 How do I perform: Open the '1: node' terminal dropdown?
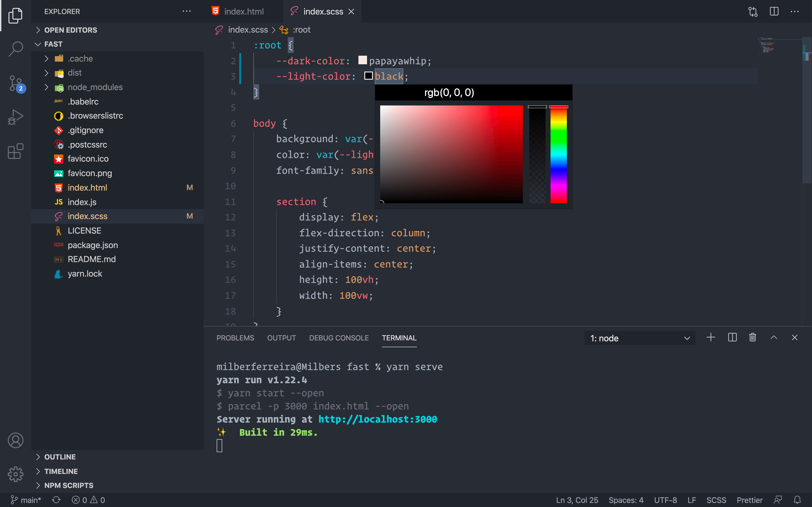click(x=640, y=338)
